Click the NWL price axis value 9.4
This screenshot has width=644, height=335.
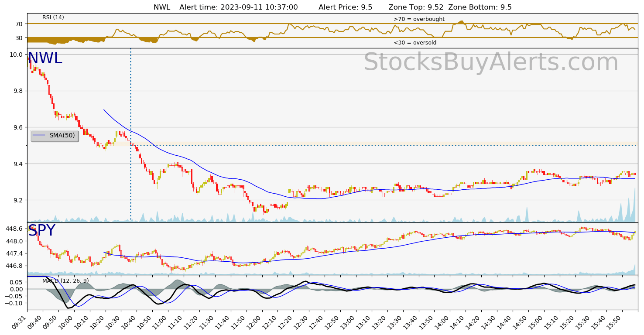[18, 164]
